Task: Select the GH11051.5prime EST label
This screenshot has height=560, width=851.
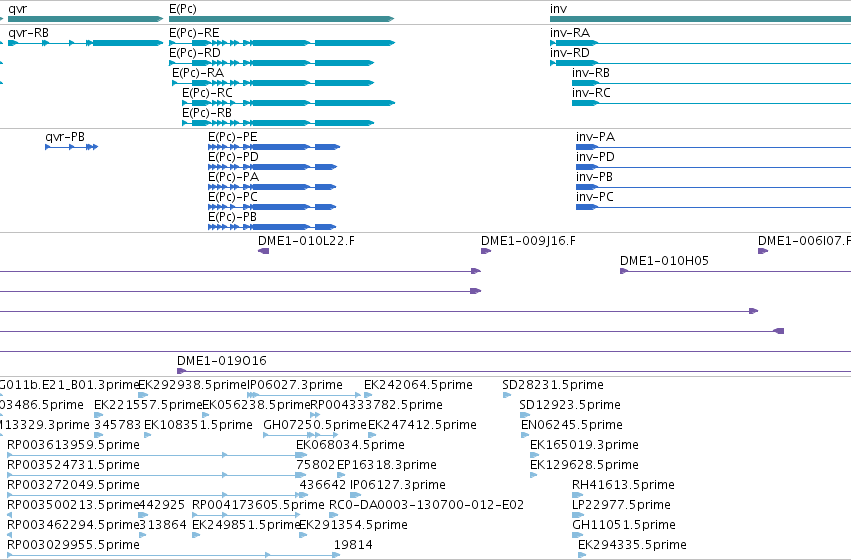Action: point(624,525)
